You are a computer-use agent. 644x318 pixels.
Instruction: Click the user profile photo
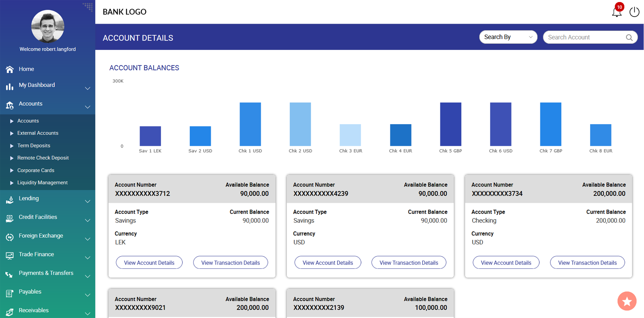coord(47,27)
